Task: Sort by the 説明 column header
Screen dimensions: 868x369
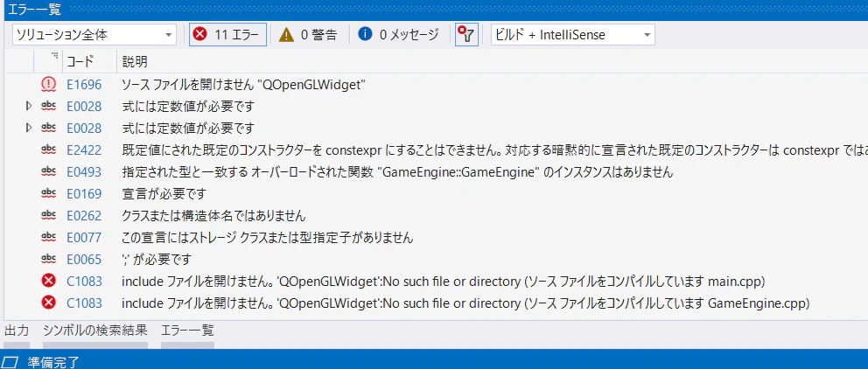Action: (135, 61)
